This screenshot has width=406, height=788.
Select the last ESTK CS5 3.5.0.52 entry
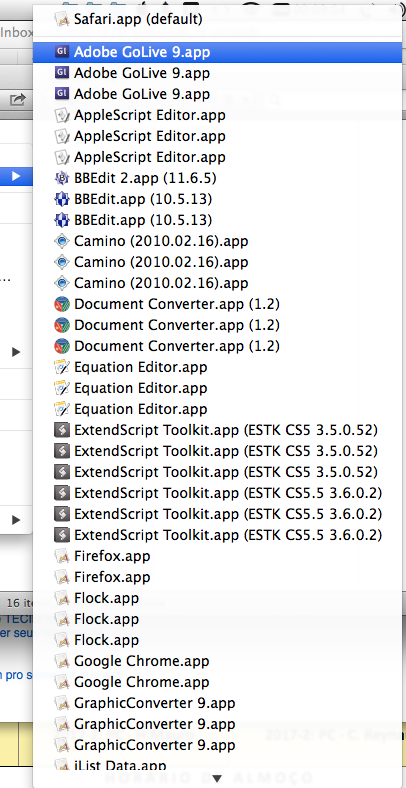[x=218, y=472]
